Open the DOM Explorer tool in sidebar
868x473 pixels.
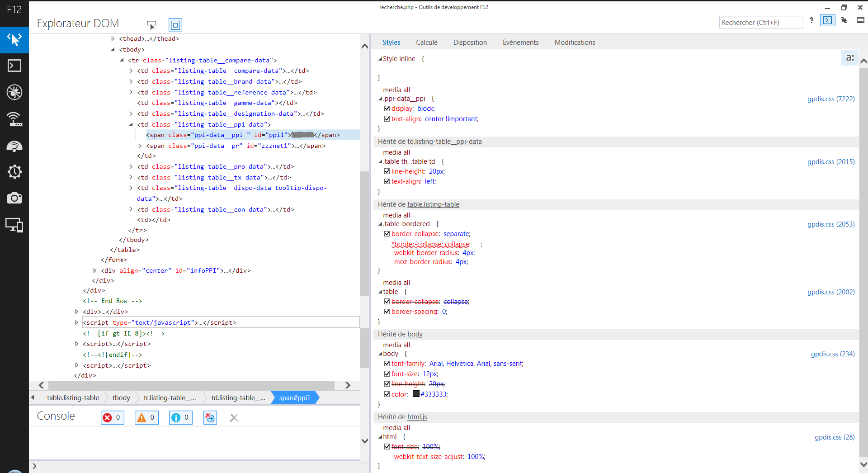click(x=14, y=40)
